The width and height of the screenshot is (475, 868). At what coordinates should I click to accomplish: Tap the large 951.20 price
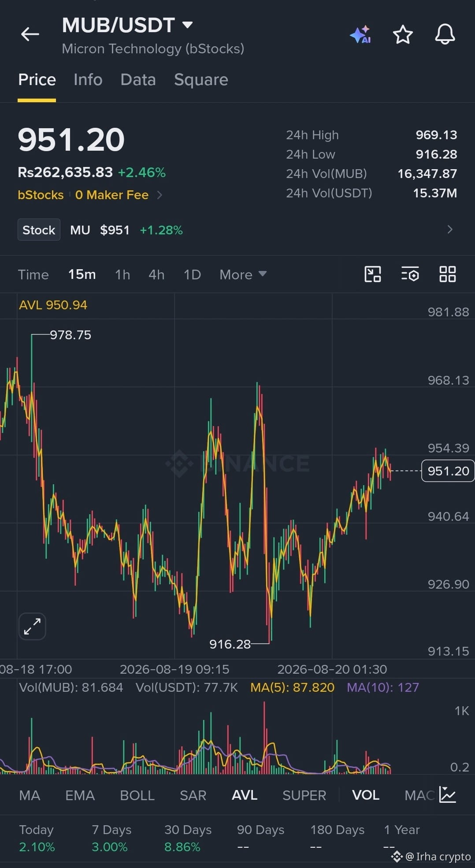coord(71,140)
